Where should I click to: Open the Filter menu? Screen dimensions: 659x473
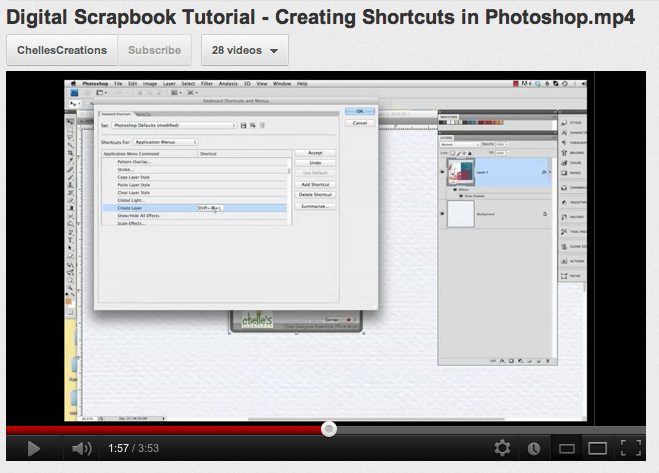click(207, 84)
